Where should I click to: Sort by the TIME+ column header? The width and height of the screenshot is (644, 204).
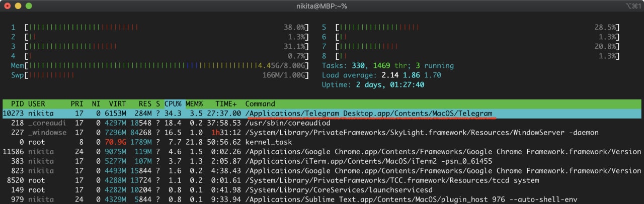pos(227,104)
